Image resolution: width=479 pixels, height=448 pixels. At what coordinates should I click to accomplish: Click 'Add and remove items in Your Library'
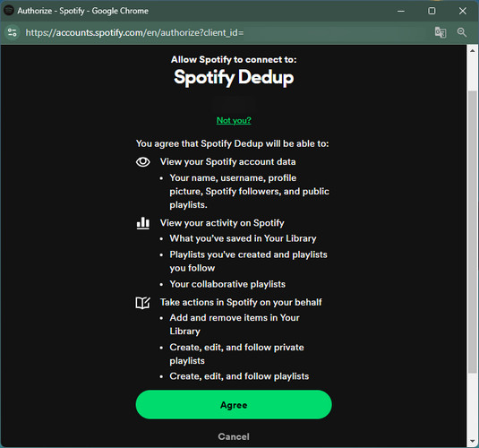coord(235,324)
